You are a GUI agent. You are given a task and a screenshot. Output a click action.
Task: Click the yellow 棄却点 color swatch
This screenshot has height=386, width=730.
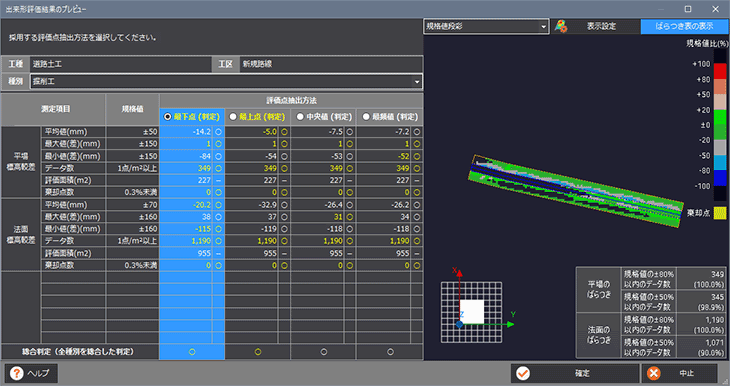tap(720, 213)
